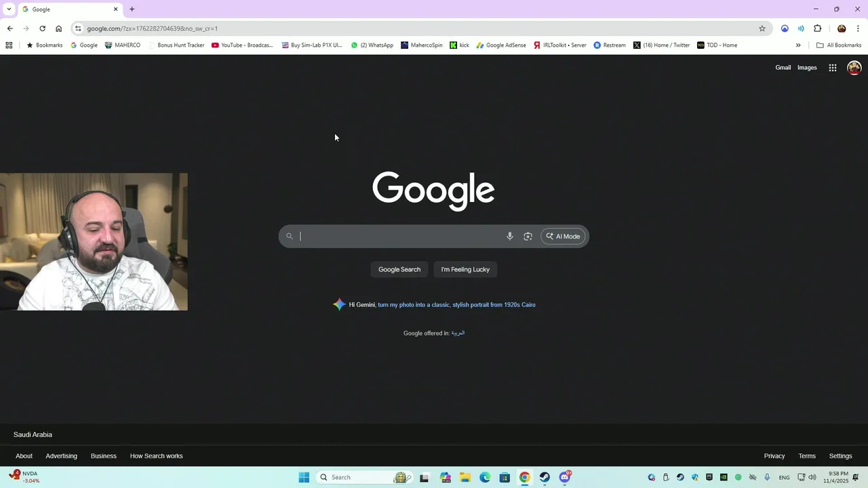This screenshot has height=488, width=868.
Task: Switch to AI Mode
Action: point(563,237)
